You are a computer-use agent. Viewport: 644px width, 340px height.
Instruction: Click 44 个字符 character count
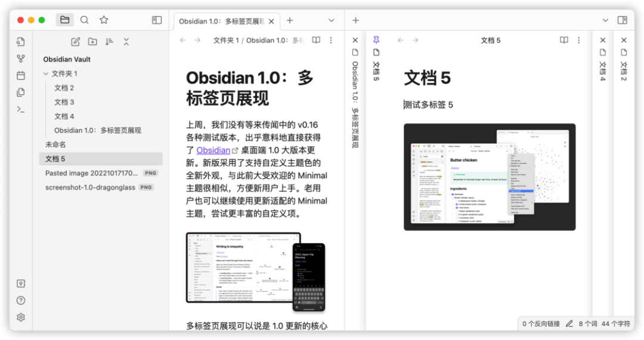tap(615, 323)
